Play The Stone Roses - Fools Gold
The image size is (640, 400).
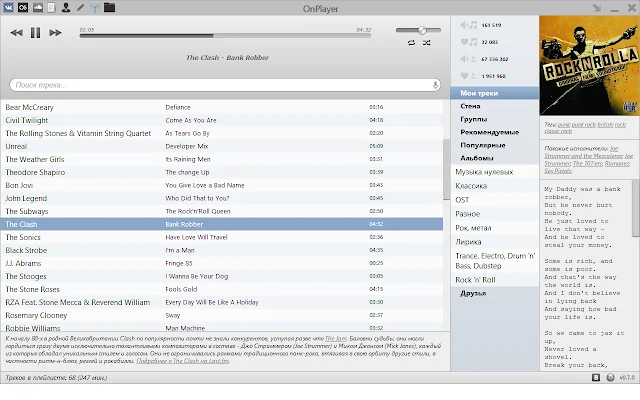[222, 289]
